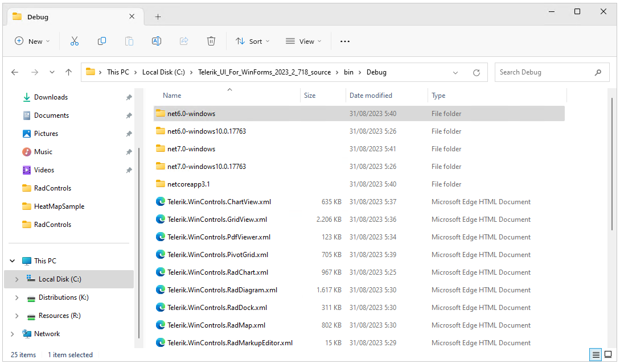
Task: Click Debug breadcrumb segment
Action: [376, 72]
